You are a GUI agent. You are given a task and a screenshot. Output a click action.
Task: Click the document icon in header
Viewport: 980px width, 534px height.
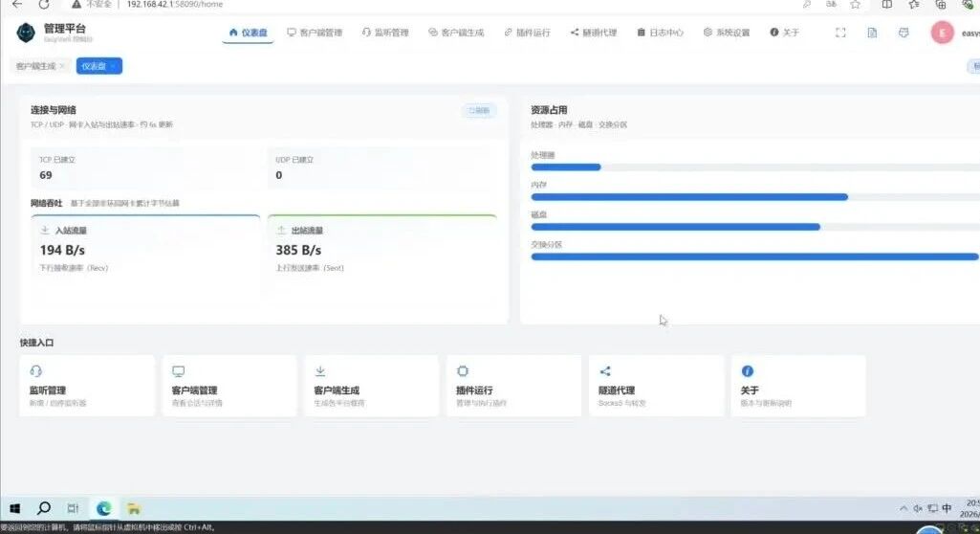[x=872, y=33]
